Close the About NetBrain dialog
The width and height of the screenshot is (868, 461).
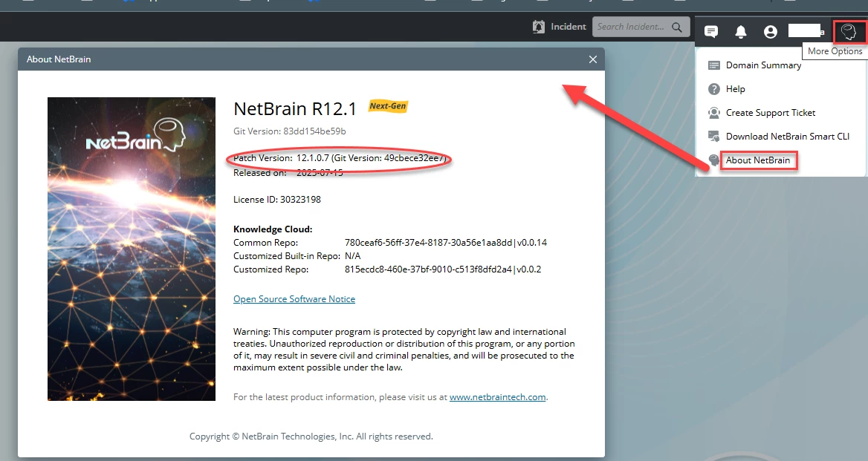click(593, 59)
